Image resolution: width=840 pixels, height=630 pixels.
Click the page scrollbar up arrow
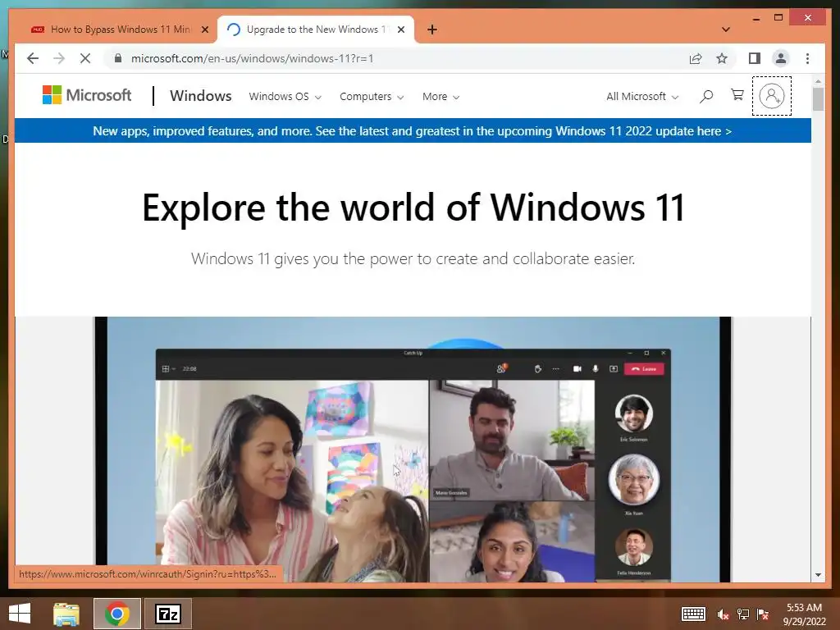point(818,81)
